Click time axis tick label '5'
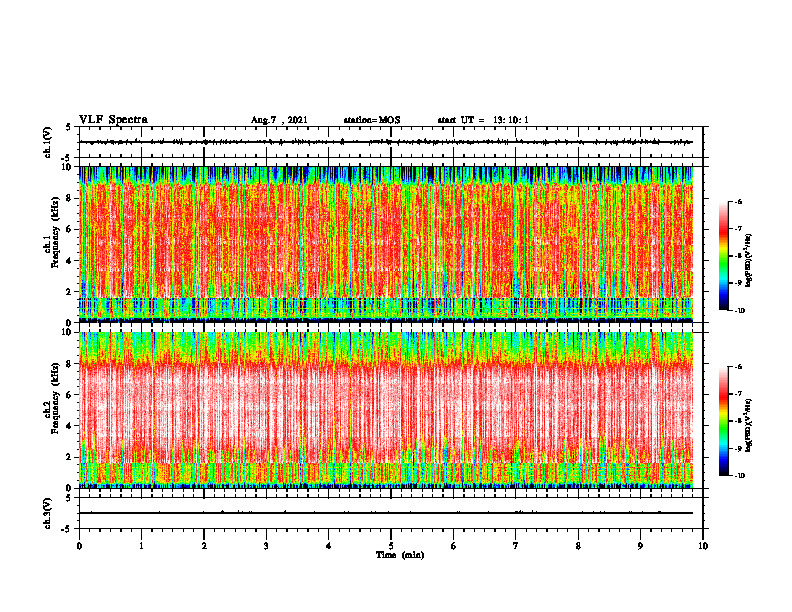 (391, 546)
